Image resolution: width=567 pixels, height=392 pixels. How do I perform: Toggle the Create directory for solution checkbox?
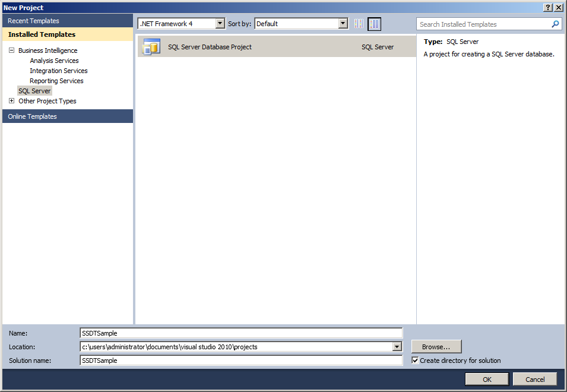(x=415, y=361)
